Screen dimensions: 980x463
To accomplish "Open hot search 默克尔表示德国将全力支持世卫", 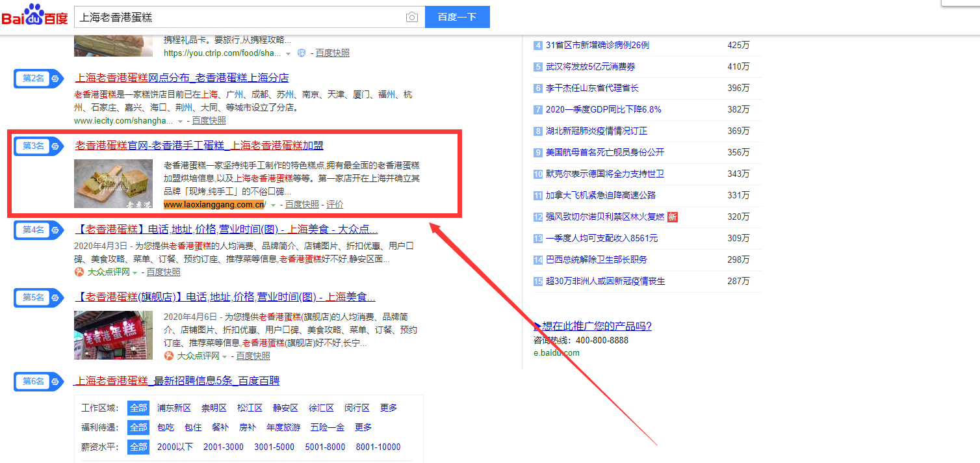I will point(605,174).
